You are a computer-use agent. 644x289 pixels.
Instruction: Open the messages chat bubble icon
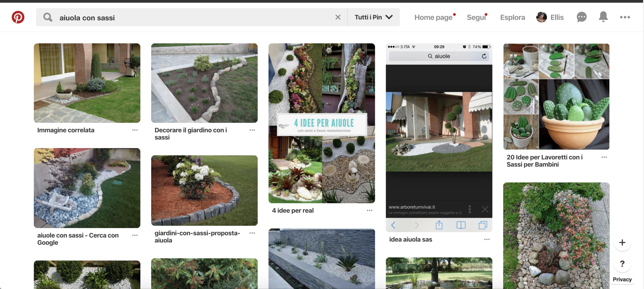click(581, 17)
